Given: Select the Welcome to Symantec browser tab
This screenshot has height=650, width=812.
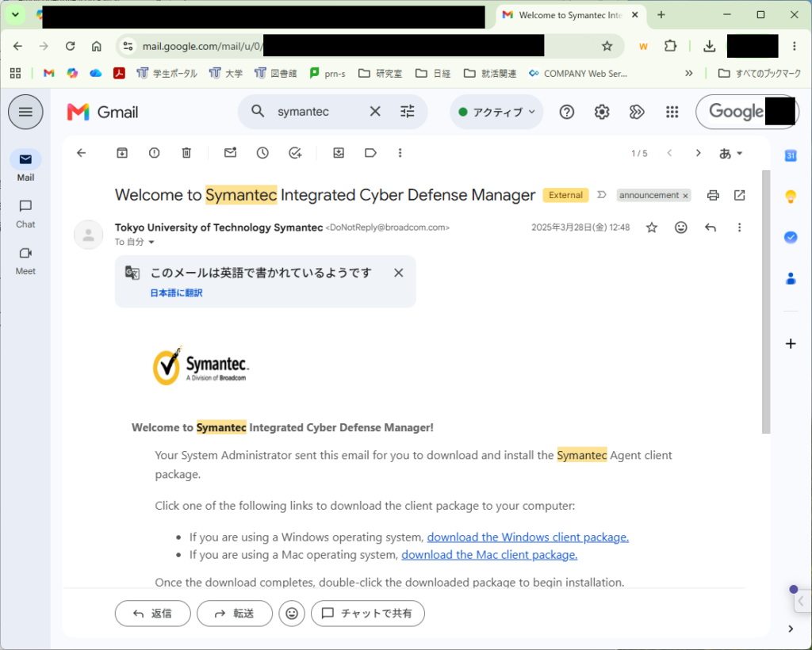Looking at the screenshot, I should 571,15.
